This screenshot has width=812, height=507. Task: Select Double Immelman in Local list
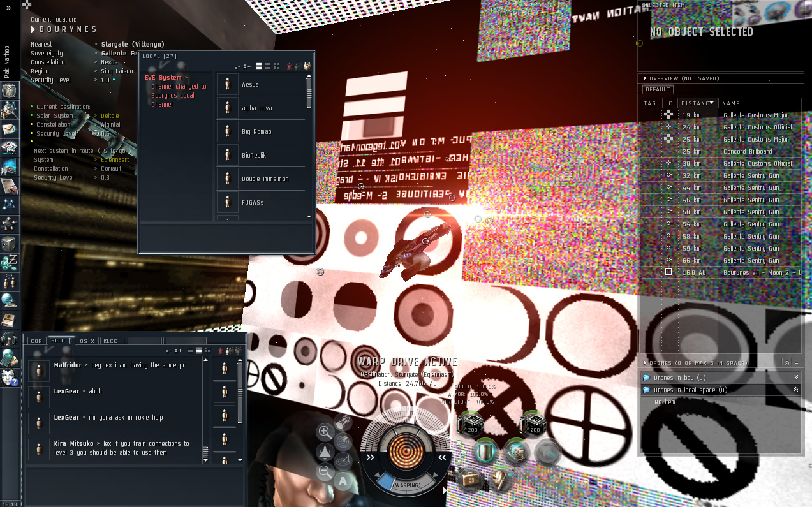pos(261,179)
